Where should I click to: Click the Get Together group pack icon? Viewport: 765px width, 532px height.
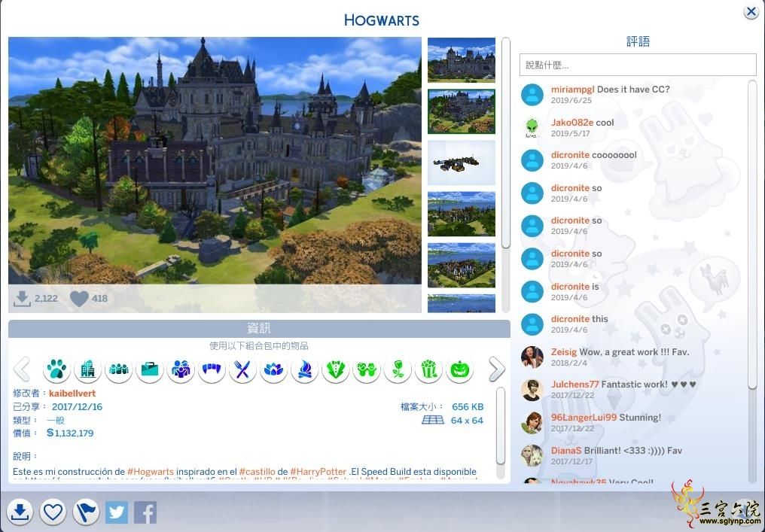click(x=118, y=369)
